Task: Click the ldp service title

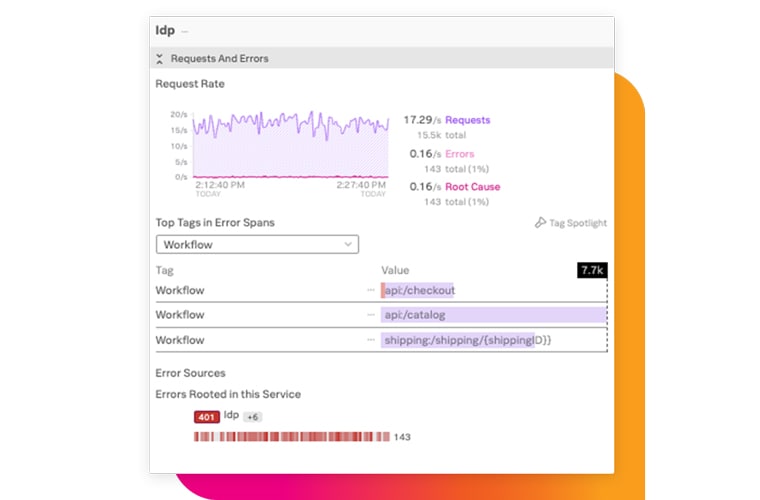Action: (x=165, y=30)
